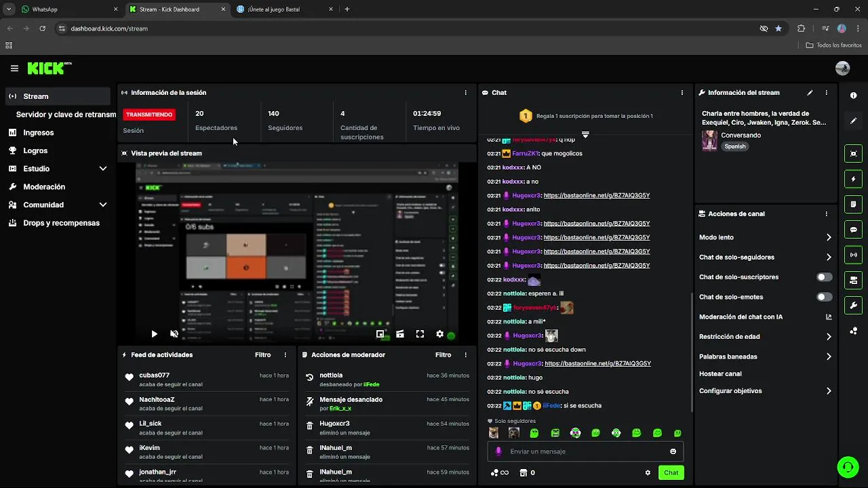
Task: Make the stream preview fullscreen
Action: [420, 334]
